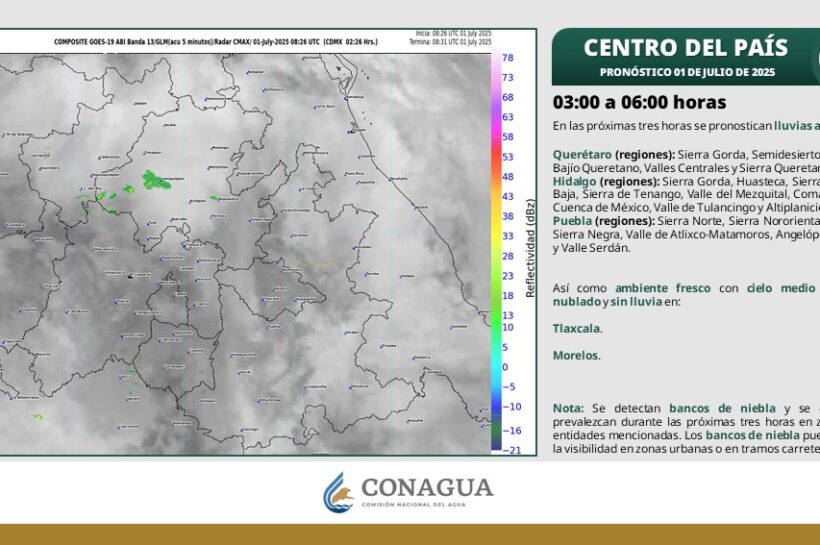Click the "Nota:" label in the text

click(x=569, y=409)
